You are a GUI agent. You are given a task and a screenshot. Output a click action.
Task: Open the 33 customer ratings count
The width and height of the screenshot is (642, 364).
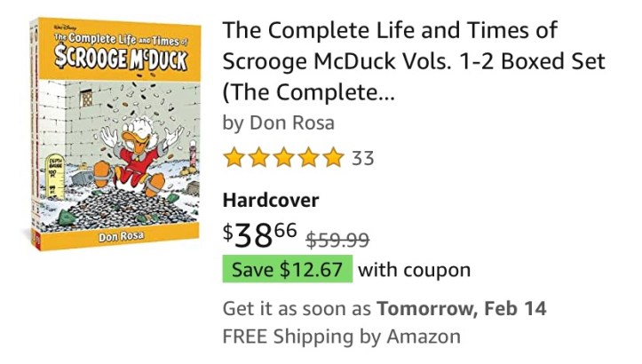[x=362, y=159]
